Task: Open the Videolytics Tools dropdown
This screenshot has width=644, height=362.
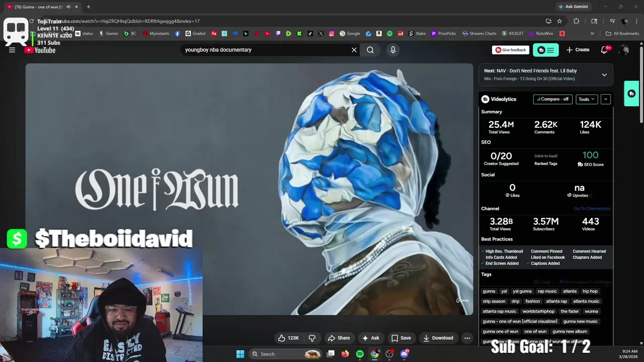Action: [587, 99]
